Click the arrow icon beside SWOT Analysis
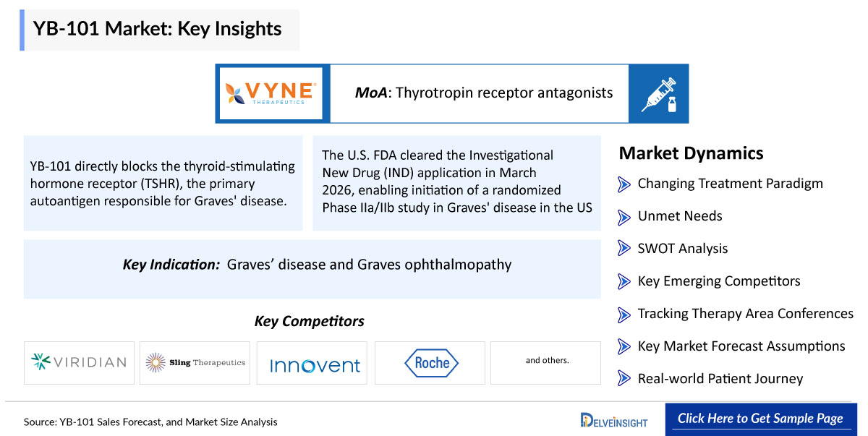The height and width of the screenshot is (436, 868). coord(624,249)
